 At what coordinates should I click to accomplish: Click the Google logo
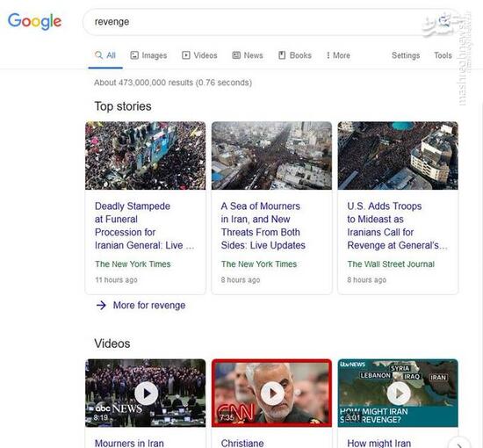[34, 21]
